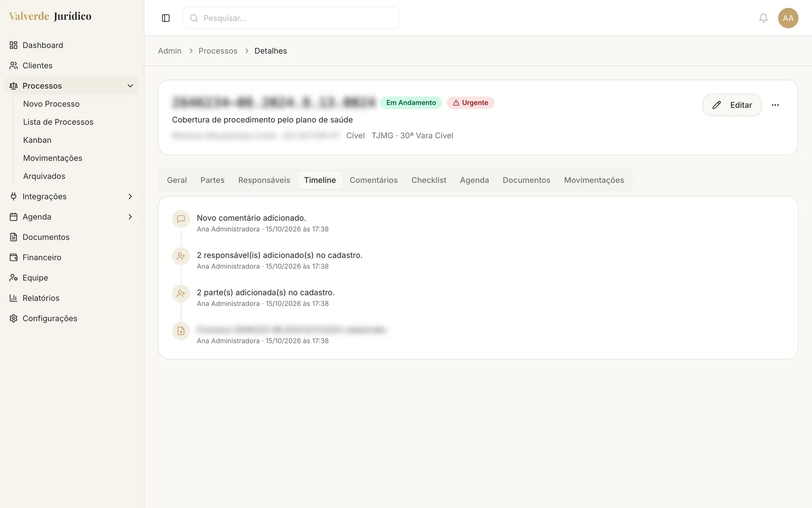This screenshot has height=508, width=812.
Task: Open the Agenda tab in process details
Action: [x=475, y=180]
